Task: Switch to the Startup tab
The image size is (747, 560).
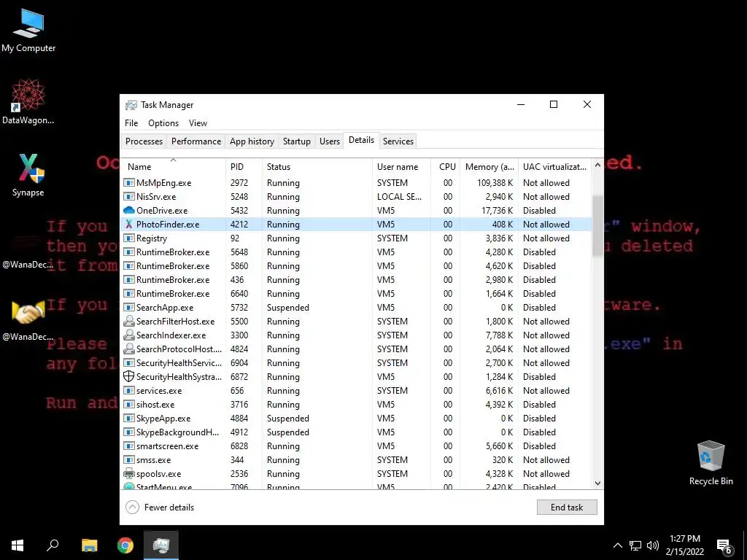Action: 296,141
